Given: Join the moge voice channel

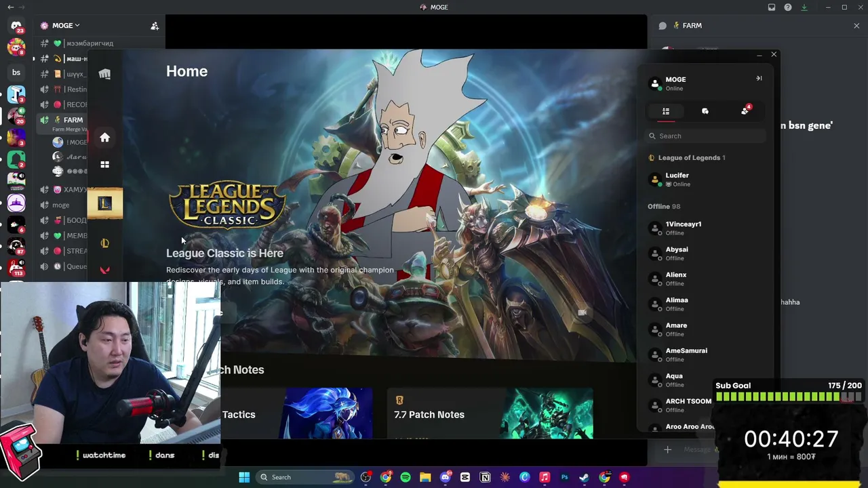Looking at the screenshot, I should (61, 205).
